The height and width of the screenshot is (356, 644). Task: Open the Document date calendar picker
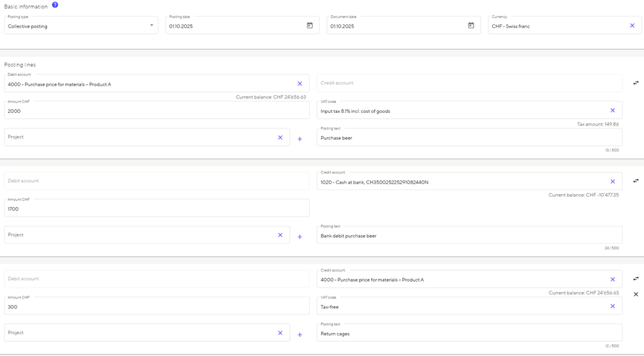tap(471, 26)
